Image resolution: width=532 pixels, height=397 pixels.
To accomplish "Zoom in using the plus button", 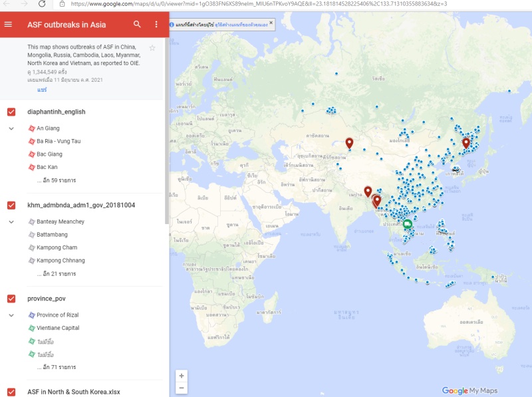I will click(182, 375).
